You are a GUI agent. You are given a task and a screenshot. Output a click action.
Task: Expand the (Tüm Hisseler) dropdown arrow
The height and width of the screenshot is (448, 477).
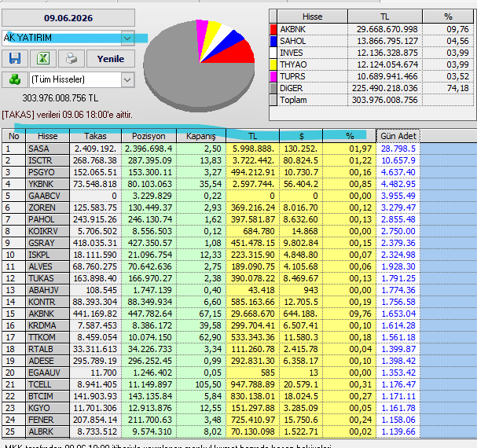[x=127, y=80]
